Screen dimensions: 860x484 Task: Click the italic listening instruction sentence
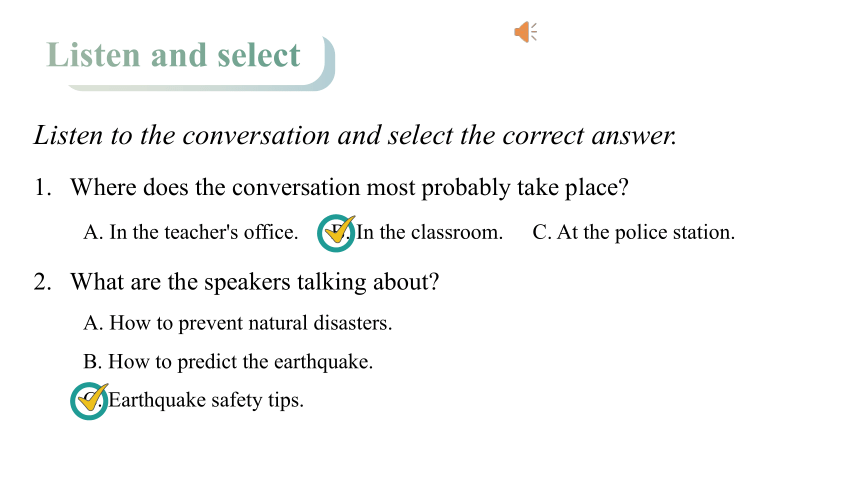355,136
